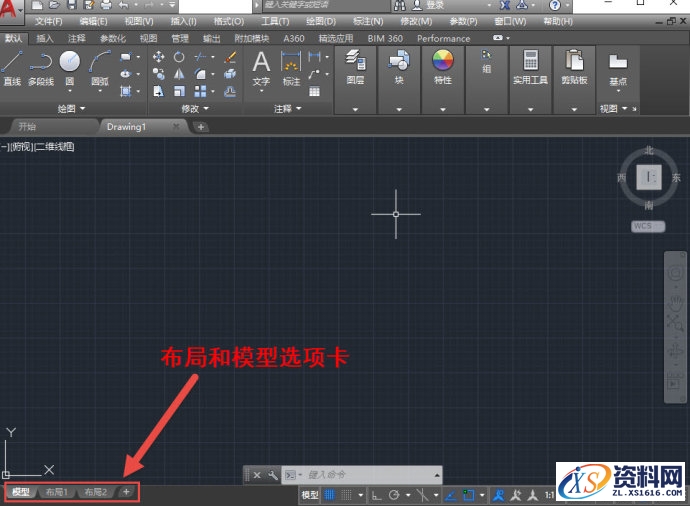The width and height of the screenshot is (690, 506).
Task: Toggle auto-add annotation scales
Action: pyautogui.click(x=516, y=495)
